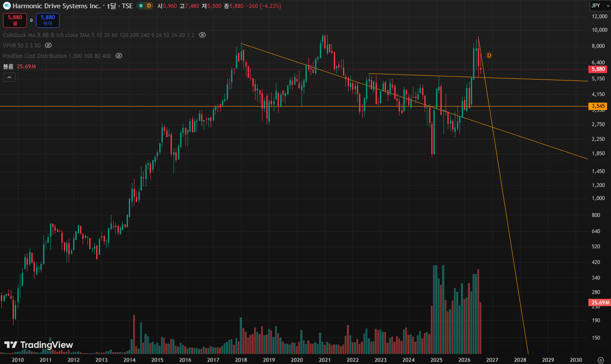Image resolution: width=611 pixels, height=364 pixels.
Task: Toggle visibility of VPVR indicator
Action: click(x=48, y=45)
